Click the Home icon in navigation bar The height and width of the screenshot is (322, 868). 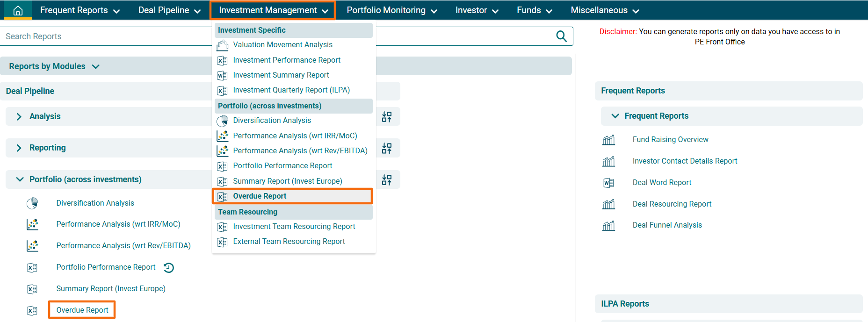18,10
